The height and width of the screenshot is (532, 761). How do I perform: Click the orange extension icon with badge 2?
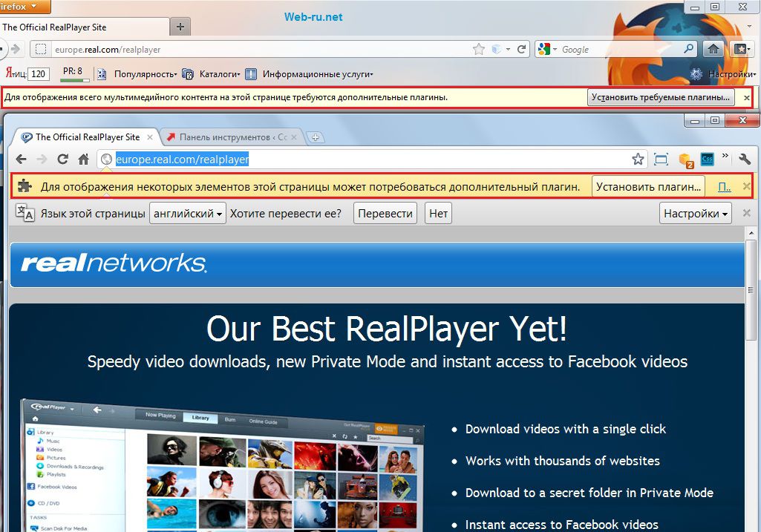[x=685, y=160]
